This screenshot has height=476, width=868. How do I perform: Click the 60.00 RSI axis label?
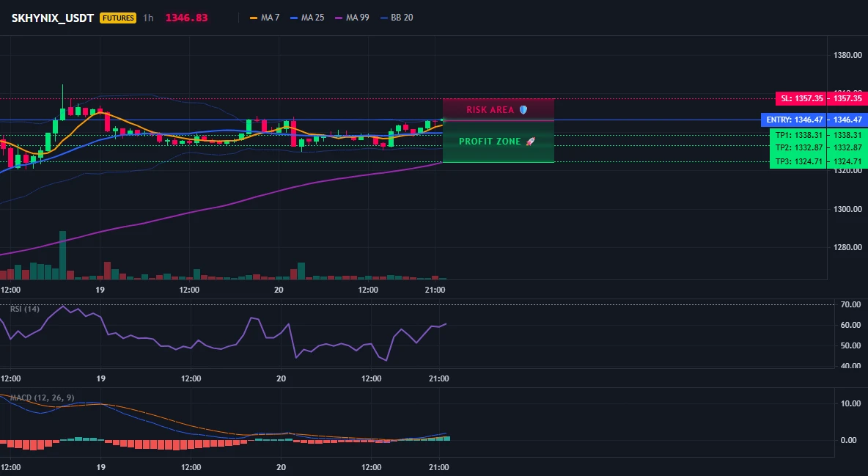pos(850,325)
